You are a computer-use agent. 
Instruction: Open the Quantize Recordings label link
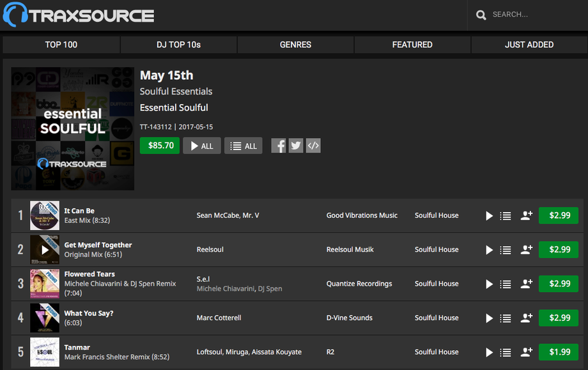click(359, 284)
